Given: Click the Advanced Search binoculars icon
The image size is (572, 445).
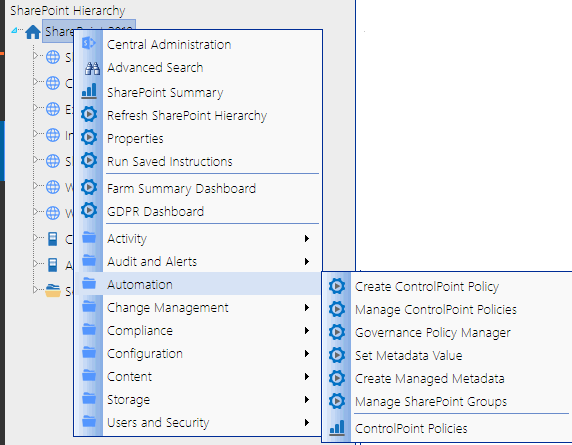Looking at the screenshot, I should pos(92,68).
